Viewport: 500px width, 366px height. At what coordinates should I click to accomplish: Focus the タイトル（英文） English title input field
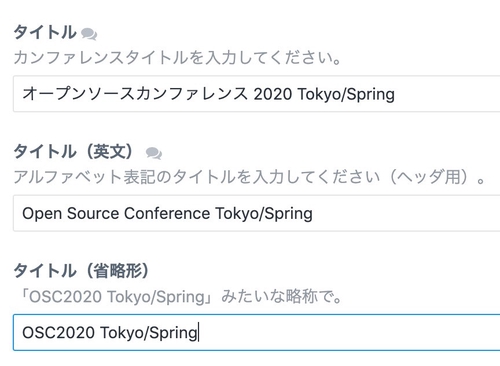coord(257,213)
